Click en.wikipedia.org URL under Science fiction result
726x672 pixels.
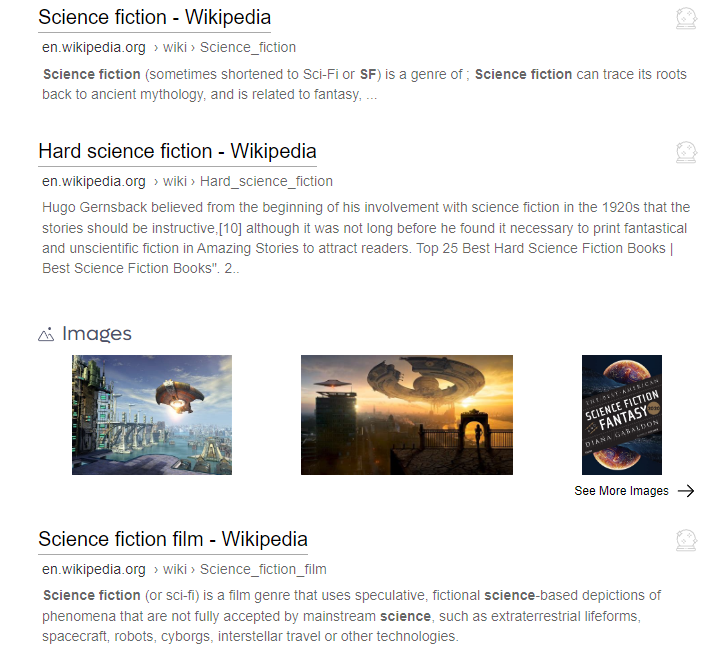[x=94, y=47]
